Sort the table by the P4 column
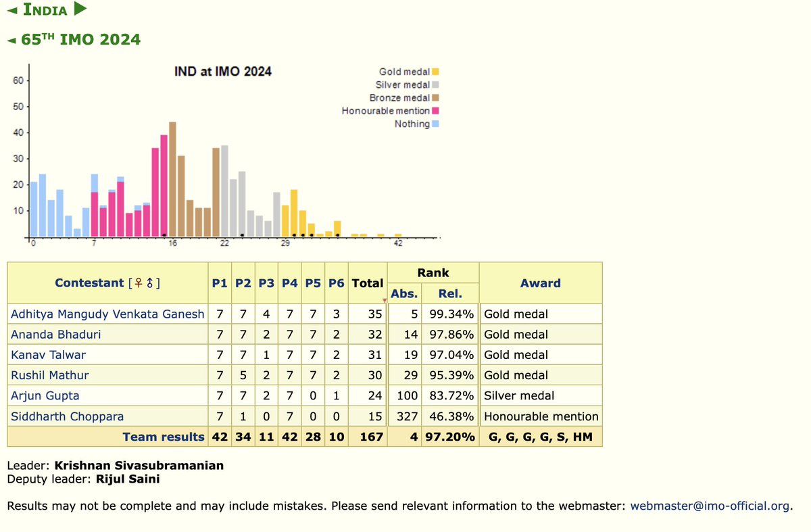811x532 pixels. pyautogui.click(x=290, y=283)
